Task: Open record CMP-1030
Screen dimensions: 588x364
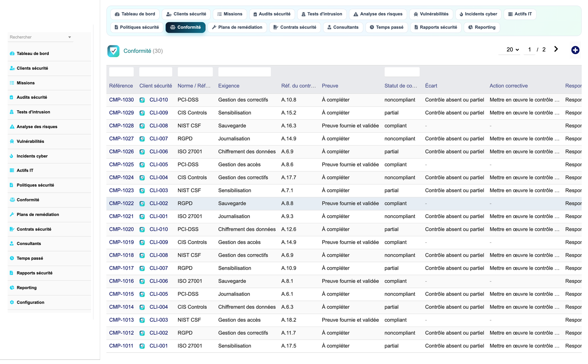Action: point(121,100)
